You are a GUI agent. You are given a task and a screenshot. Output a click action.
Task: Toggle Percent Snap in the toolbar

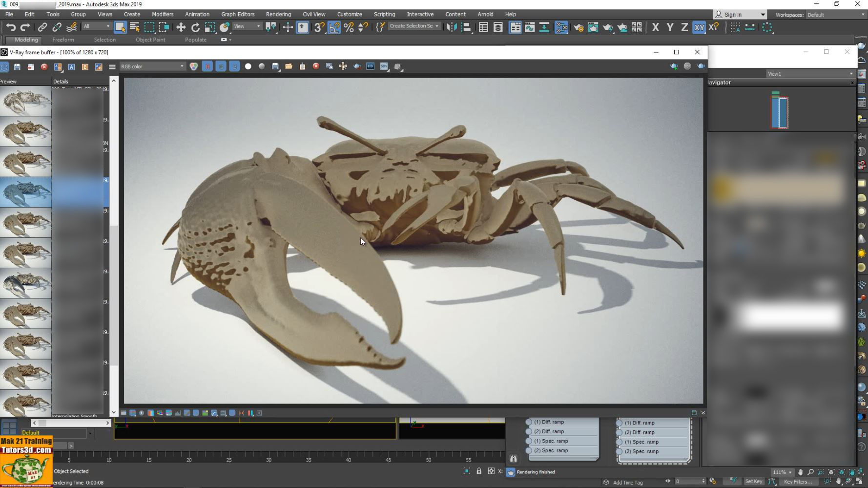pos(349,27)
